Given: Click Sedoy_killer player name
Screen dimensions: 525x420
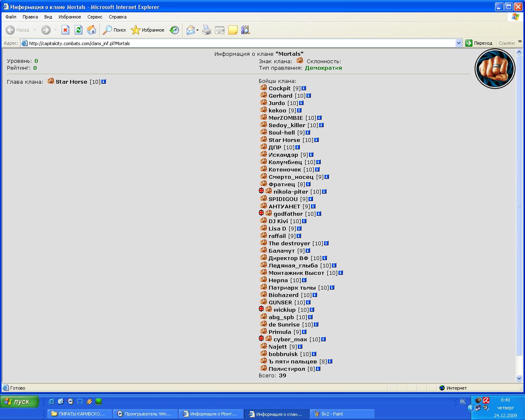Looking at the screenshot, I should [x=287, y=125].
